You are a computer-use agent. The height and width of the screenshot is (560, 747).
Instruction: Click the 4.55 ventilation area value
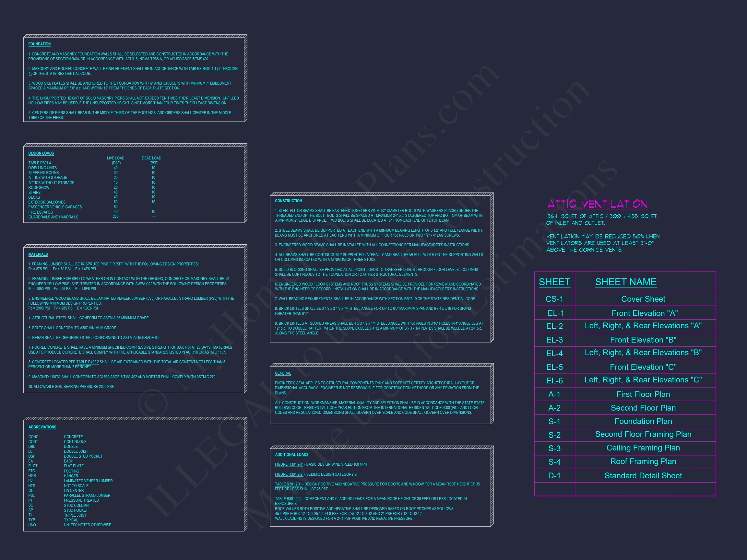click(633, 216)
